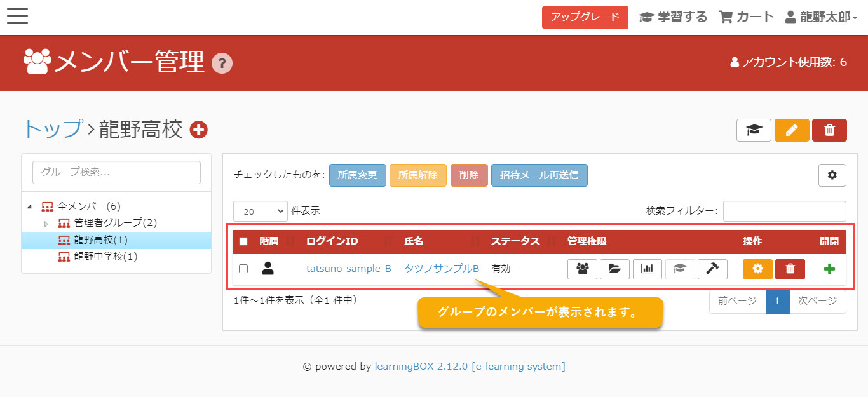Open the 20 rows per page dropdown
The width and height of the screenshot is (868, 397).
(260, 212)
